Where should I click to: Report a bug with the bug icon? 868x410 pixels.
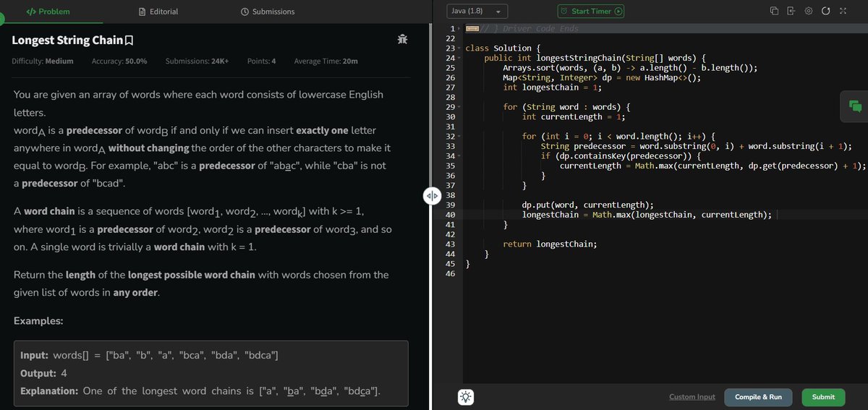(x=402, y=40)
